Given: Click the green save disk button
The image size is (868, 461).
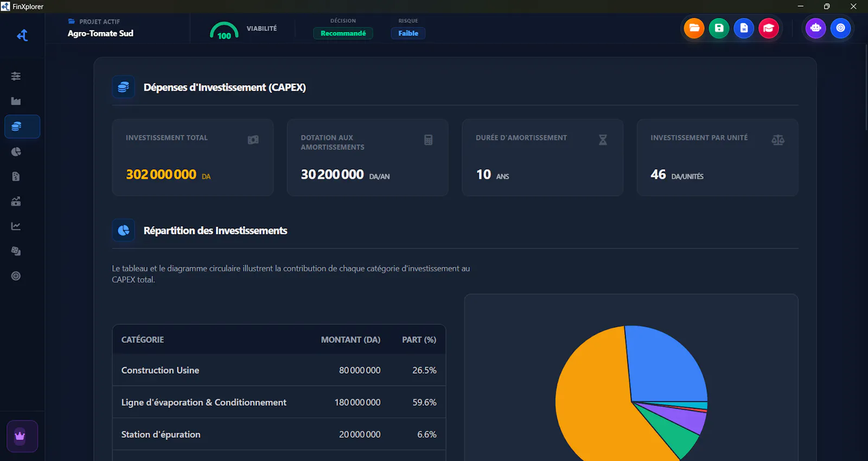Looking at the screenshot, I should pyautogui.click(x=719, y=28).
